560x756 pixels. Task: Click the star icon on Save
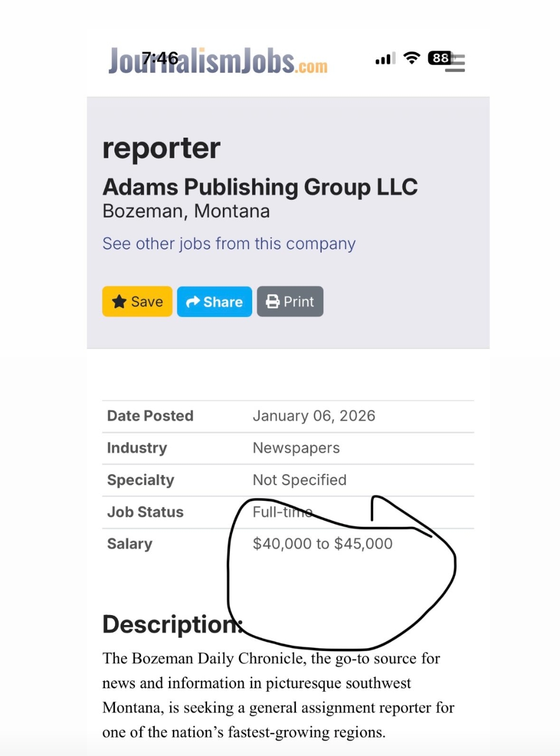(x=119, y=301)
